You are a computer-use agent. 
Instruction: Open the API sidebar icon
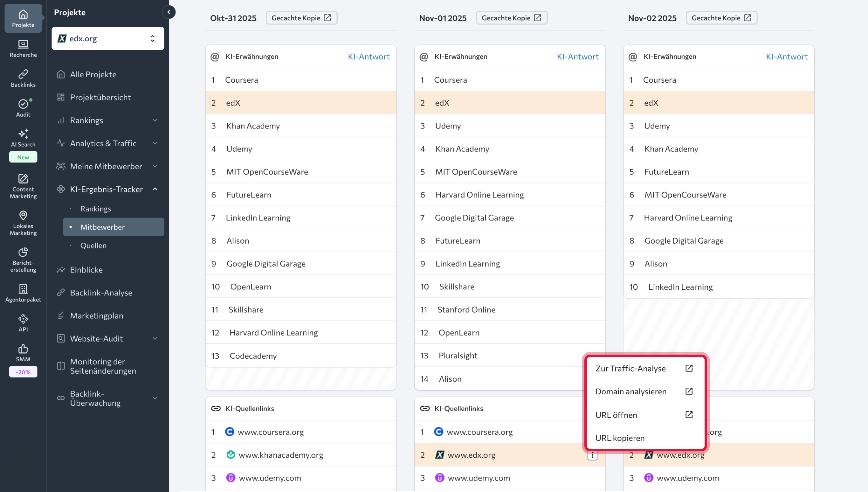[x=23, y=323]
